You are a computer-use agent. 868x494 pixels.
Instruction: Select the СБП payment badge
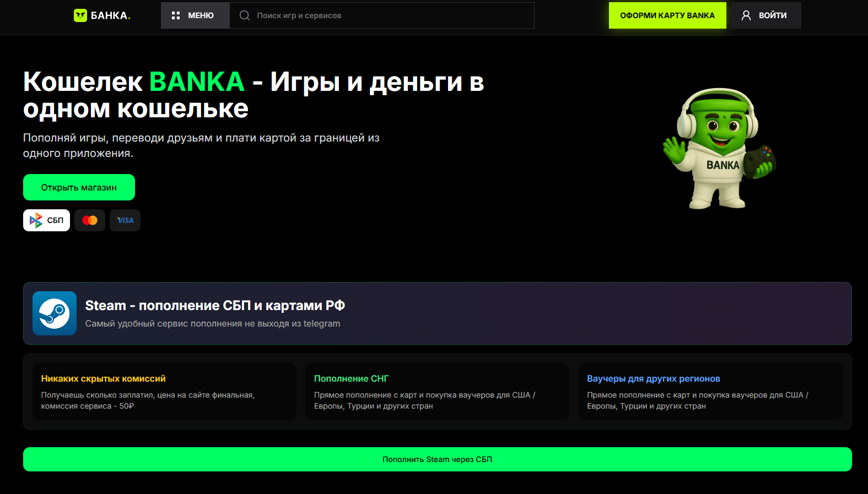click(x=46, y=220)
